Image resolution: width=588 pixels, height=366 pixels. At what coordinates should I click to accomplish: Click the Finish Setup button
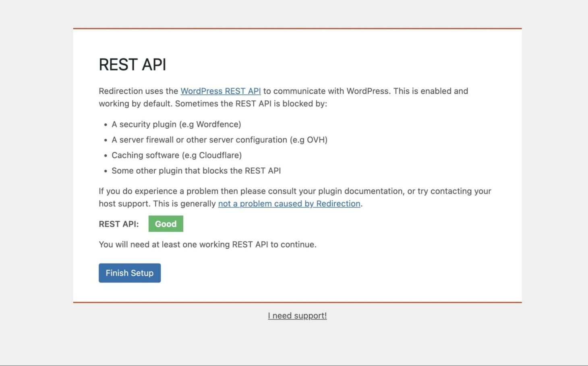[x=129, y=273]
